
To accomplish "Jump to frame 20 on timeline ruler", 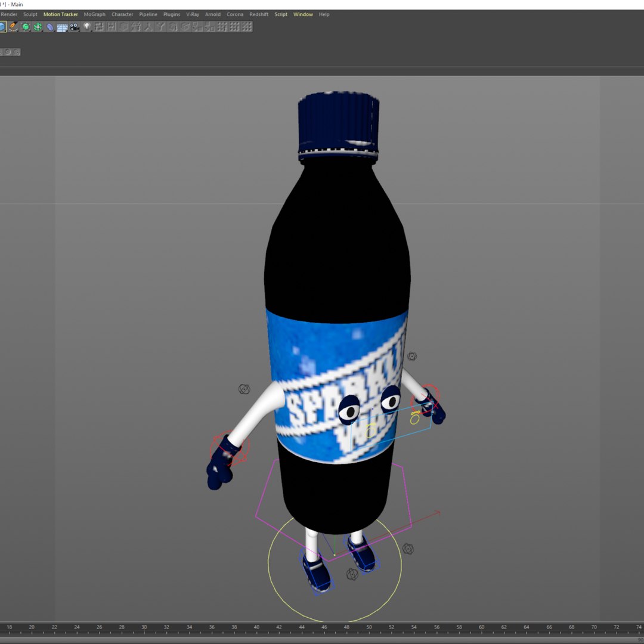I will (x=32, y=627).
